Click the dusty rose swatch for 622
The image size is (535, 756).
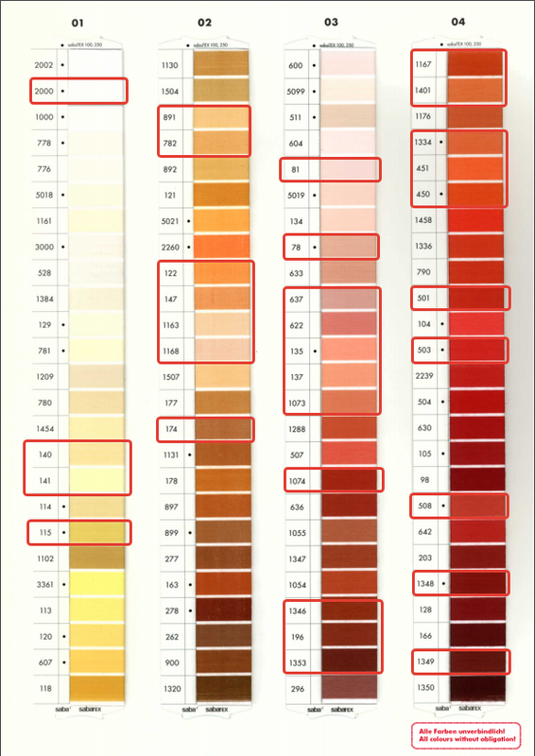click(348, 325)
